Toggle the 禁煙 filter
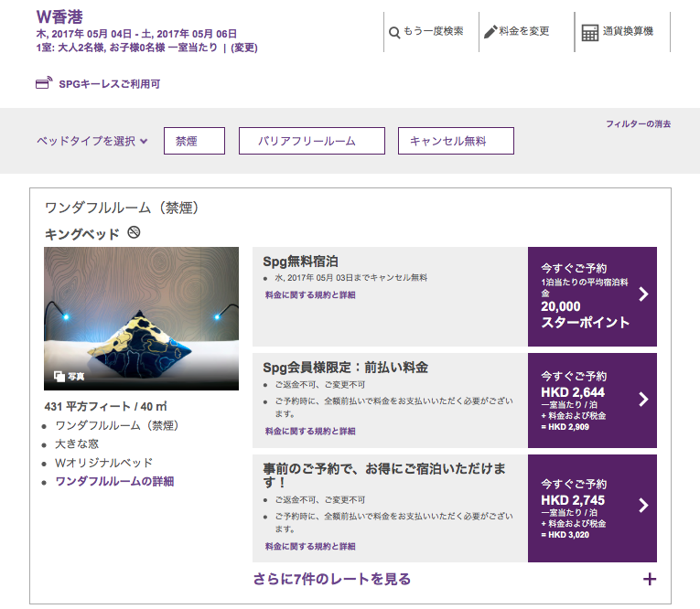 (194, 141)
